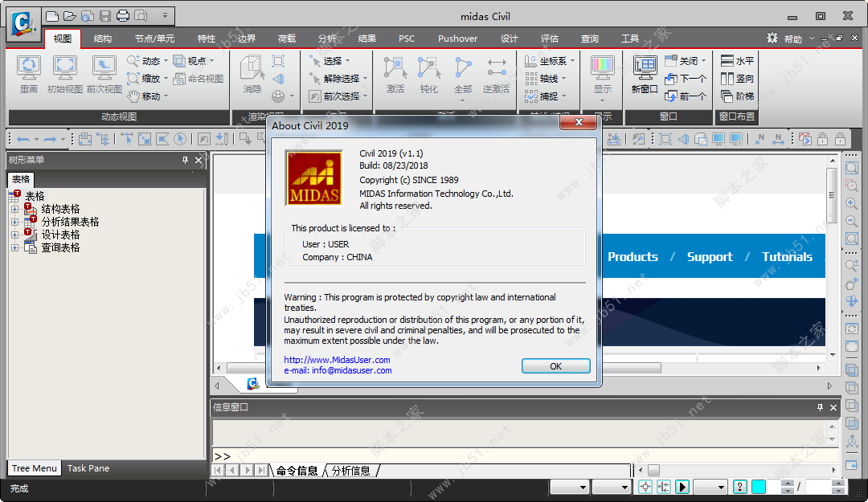The width and height of the screenshot is (868, 502).
Task: Switch to the Task Pane tab
Action: click(x=88, y=468)
